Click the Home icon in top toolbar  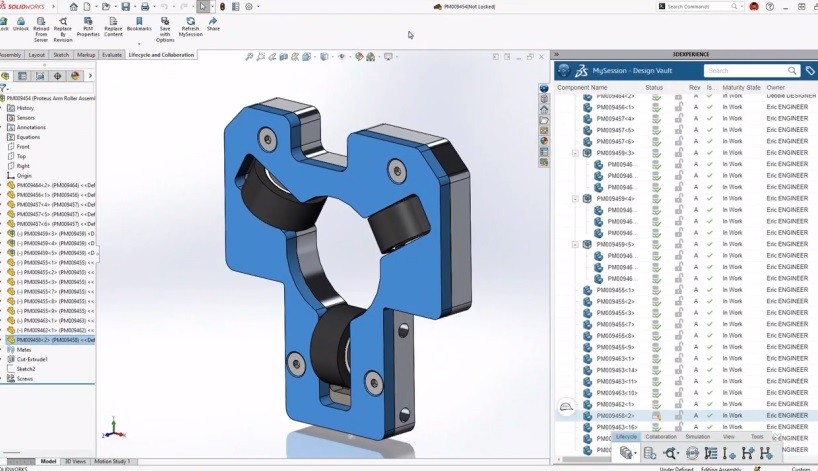pos(74,7)
